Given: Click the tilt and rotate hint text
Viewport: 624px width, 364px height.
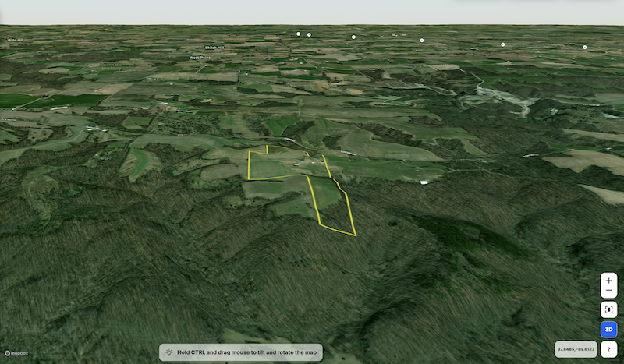Looking at the screenshot, I should click(x=246, y=352).
